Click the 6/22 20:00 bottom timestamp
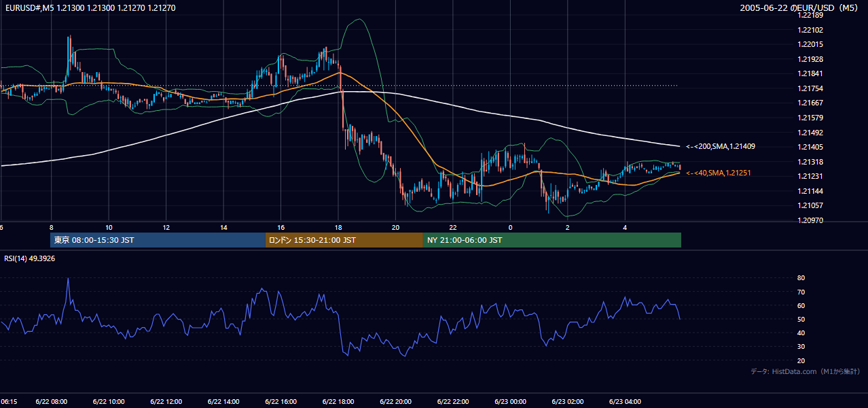The height and width of the screenshot is (408, 868). pyautogui.click(x=395, y=402)
